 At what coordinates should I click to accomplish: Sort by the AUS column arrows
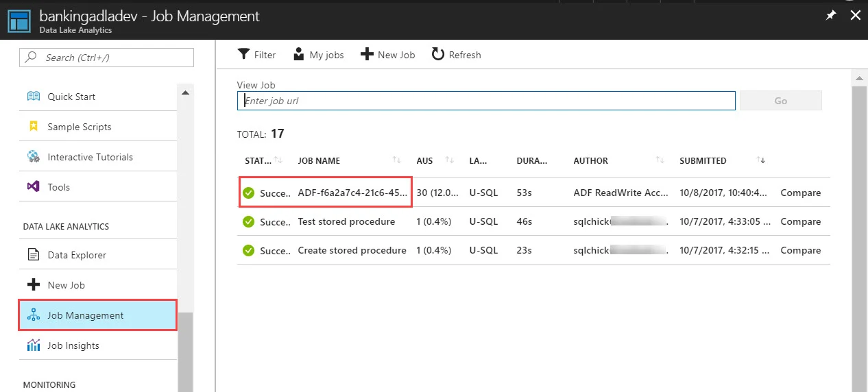click(450, 160)
